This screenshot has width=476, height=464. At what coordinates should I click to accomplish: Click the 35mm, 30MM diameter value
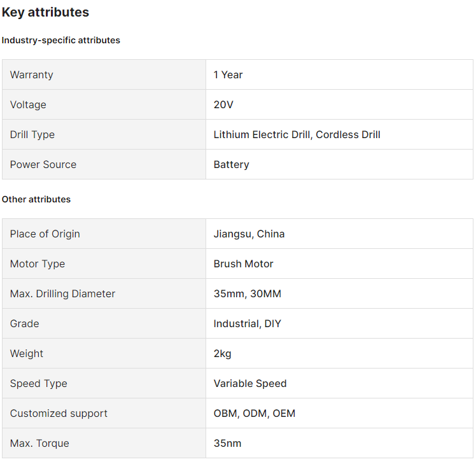(x=247, y=293)
